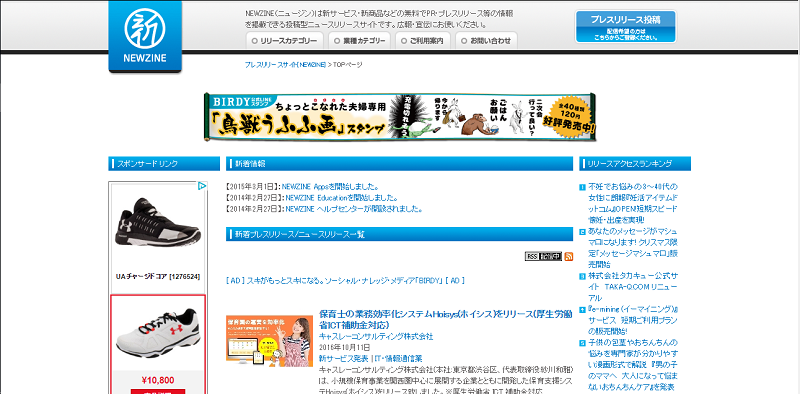Open the ご利用案内 tab

click(x=422, y=41)
